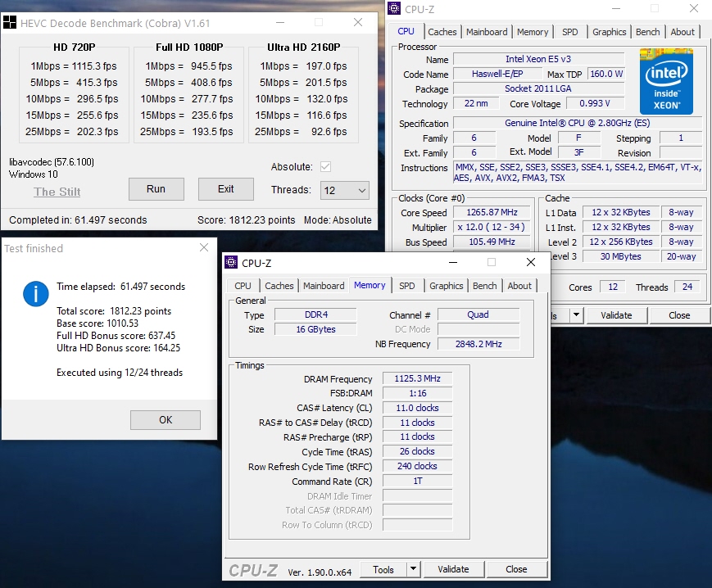The height and width of the screenshot is (588, 712).
Task: Click Max TDP value 160.0 W
Action: coord(606,74)
